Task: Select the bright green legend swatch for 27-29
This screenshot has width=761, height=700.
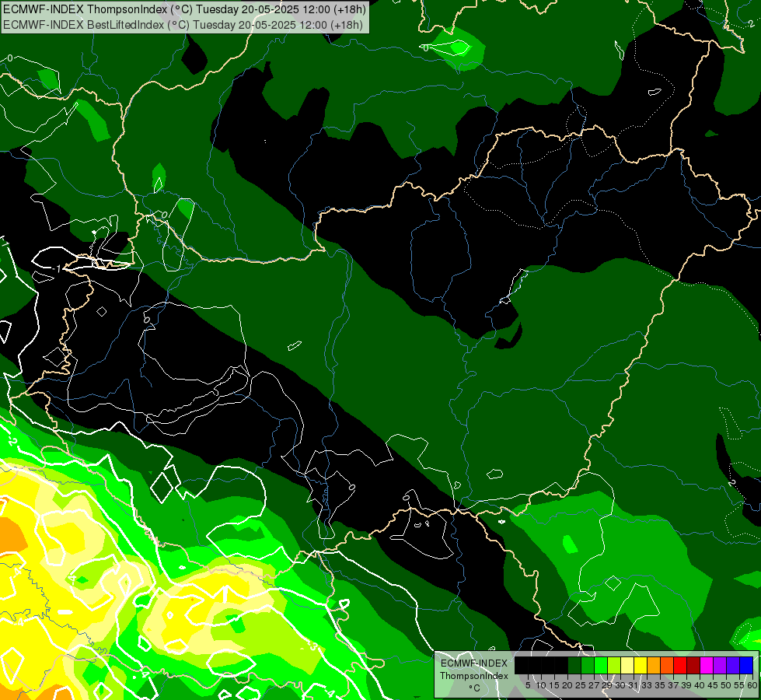Action: click(601, 665)
